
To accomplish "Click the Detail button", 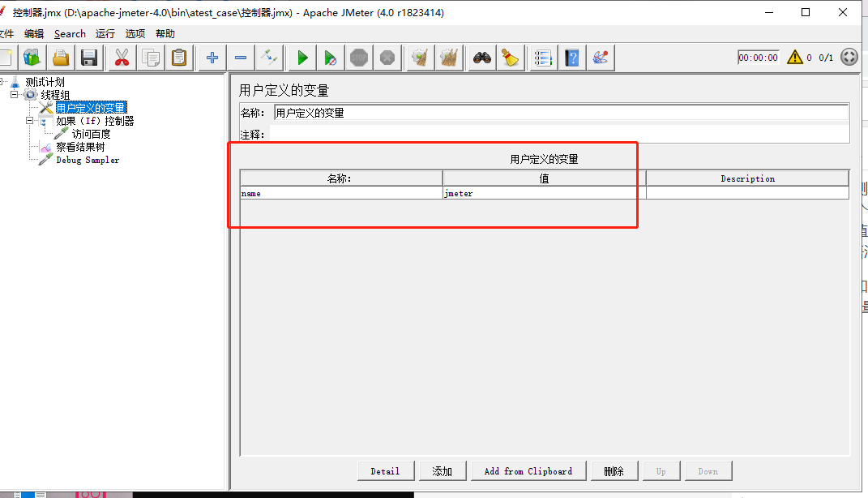I will click(x=386, y=470).
